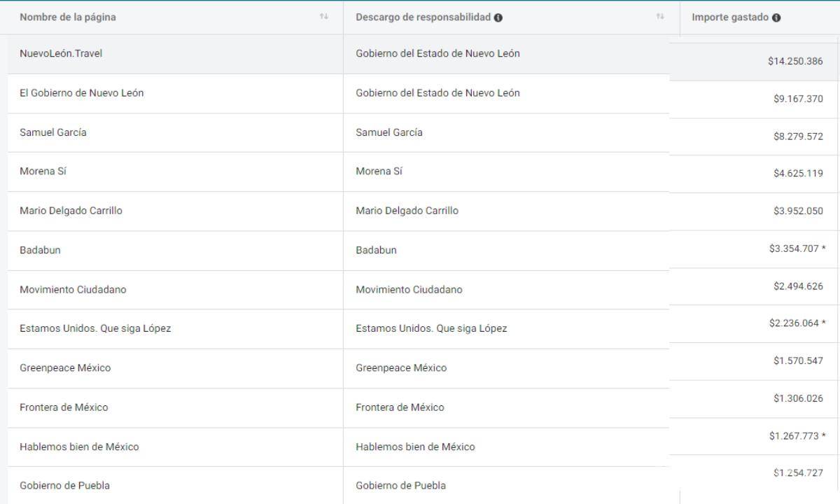Sort by Nombre de la página arrows

323,17
